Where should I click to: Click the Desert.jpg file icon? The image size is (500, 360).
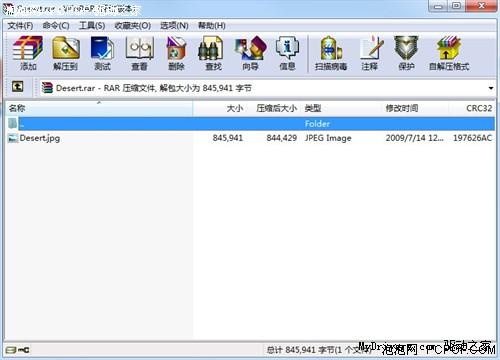(13, 138)
